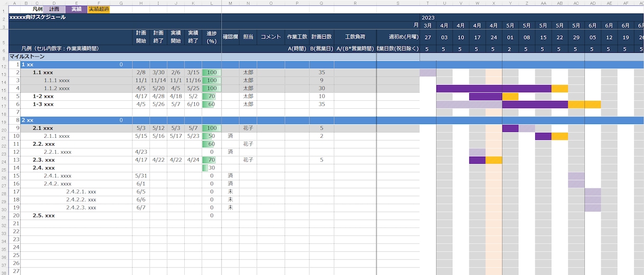Select the 計画開始 column header cell
This screenshot has width=644, height=275.
[141, 37]
